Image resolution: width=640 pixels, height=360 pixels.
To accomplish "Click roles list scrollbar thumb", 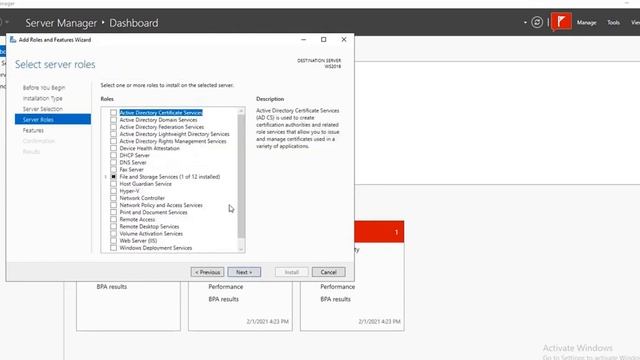I will point(241,176).
